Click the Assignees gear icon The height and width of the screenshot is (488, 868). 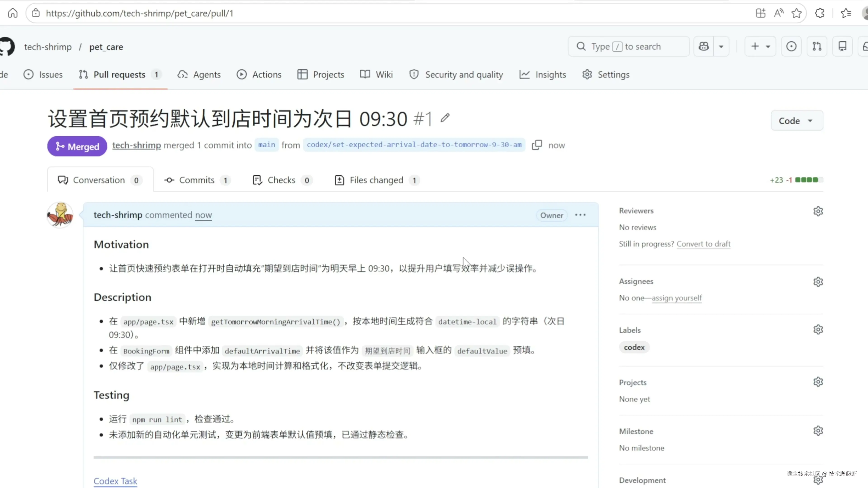coord(818,282)
